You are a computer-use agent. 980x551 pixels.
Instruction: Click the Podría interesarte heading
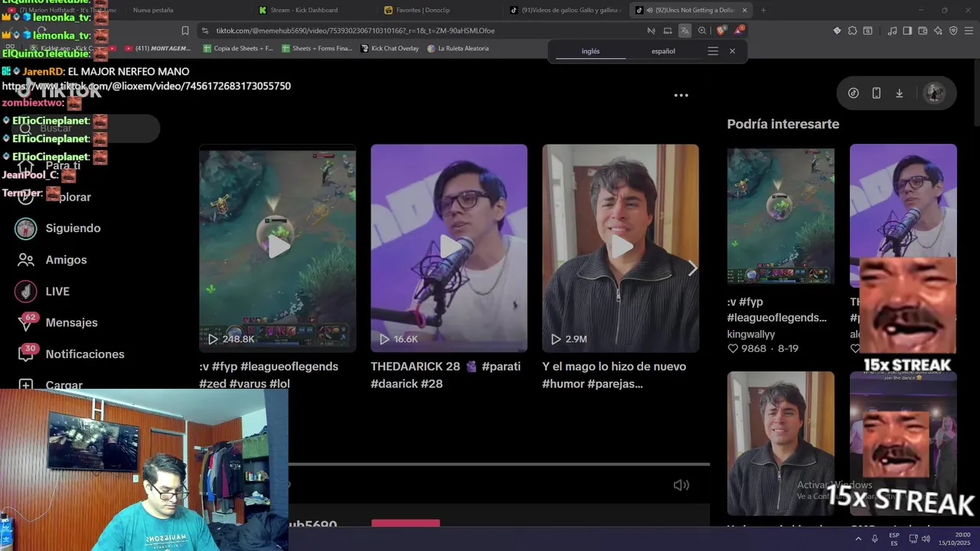(783, 124)
